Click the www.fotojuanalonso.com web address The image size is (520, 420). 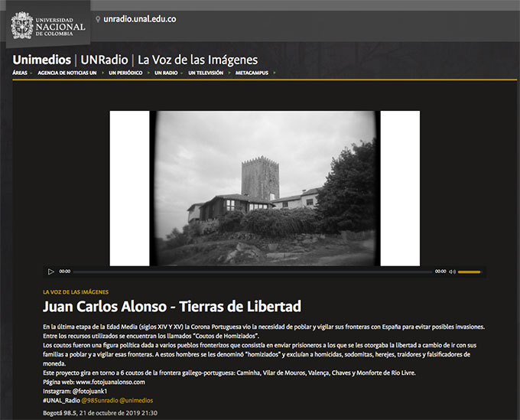(x=110, y=382)
